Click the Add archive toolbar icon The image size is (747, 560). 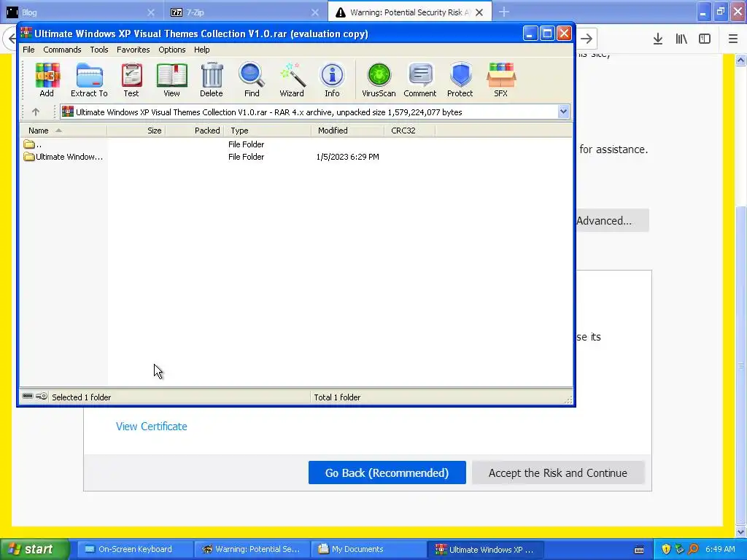click(x=47, y=80)
